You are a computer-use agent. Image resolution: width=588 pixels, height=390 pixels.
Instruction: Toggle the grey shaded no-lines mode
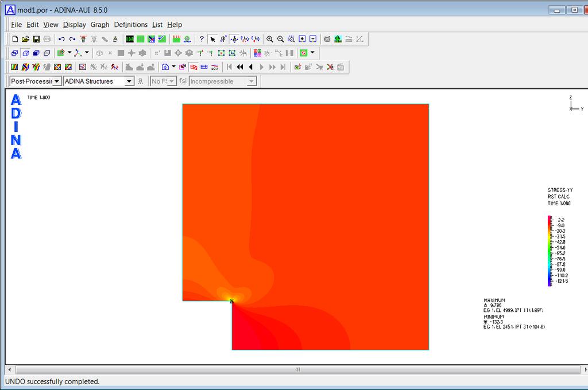point(47,53)
